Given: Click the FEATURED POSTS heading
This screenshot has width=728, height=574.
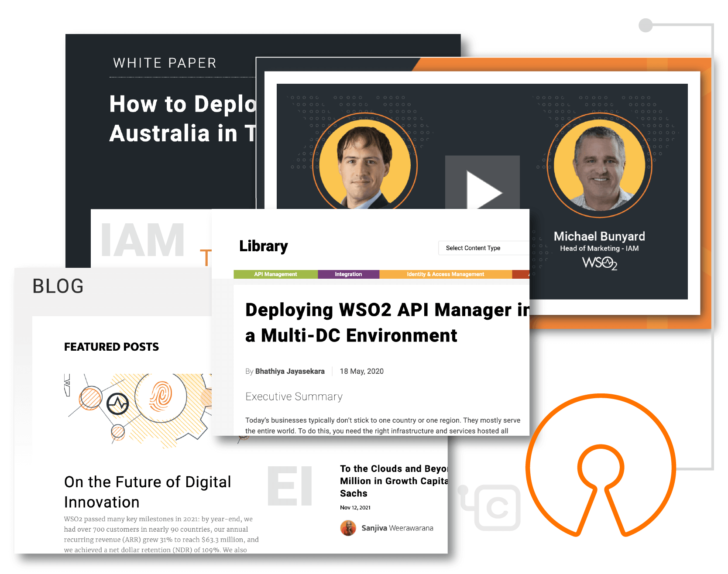Looking at the screenshot, I should point(111,347).
